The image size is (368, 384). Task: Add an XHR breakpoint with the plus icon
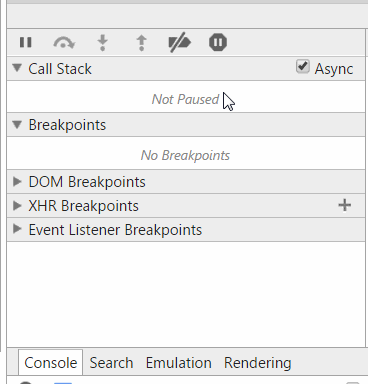(345, 205)
